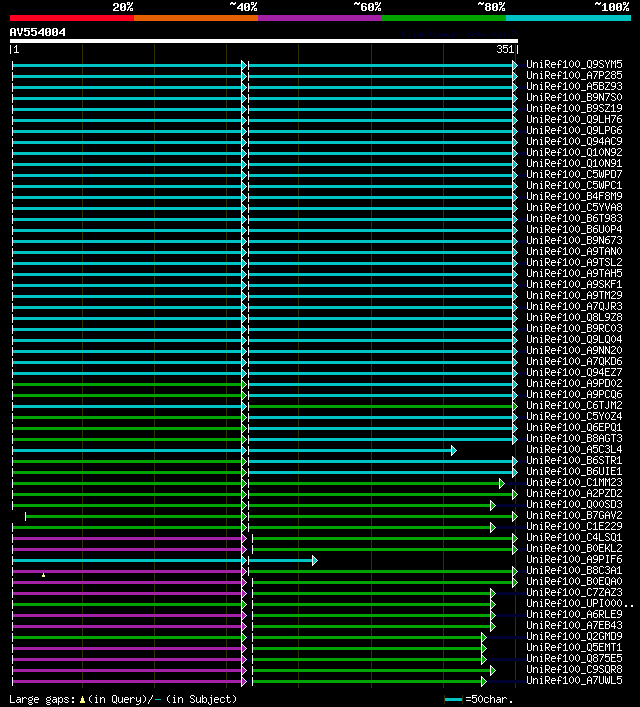Select UniRef100_A9TSL2 label
The height and width of the screenshot is (707, 640).
pos(574,262)
